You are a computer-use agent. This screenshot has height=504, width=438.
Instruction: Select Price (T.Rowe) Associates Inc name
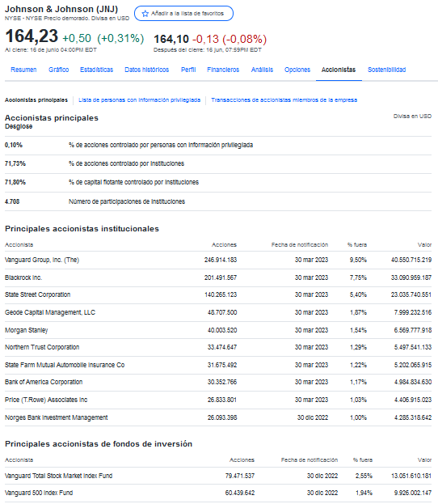tap(46, 400)
